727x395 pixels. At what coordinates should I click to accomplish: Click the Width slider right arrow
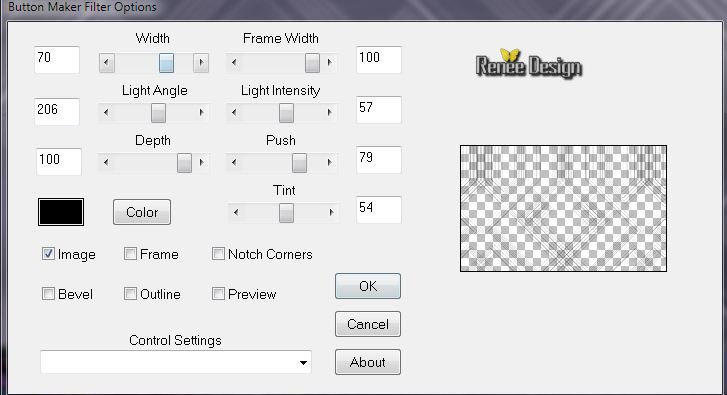pyautogui.click(x=201, y=63)
